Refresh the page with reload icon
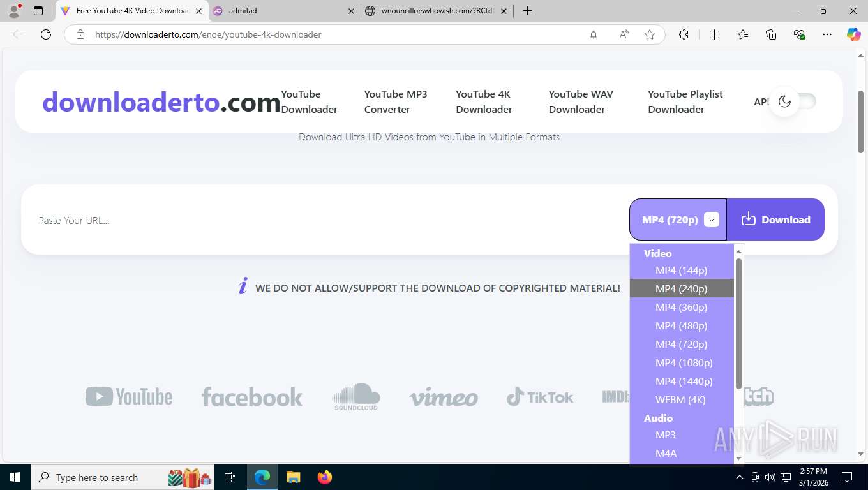The image size is (868, 490). click(x=46, y=34)
